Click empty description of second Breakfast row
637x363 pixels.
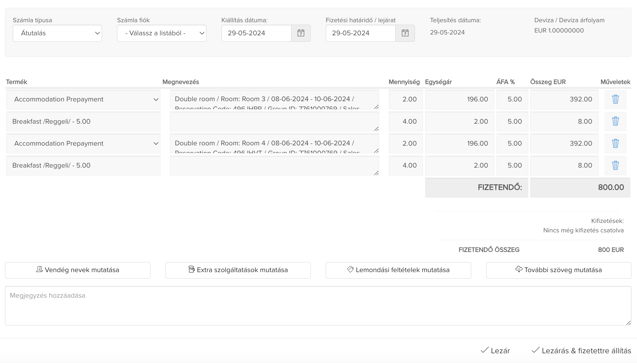point(275,165)
